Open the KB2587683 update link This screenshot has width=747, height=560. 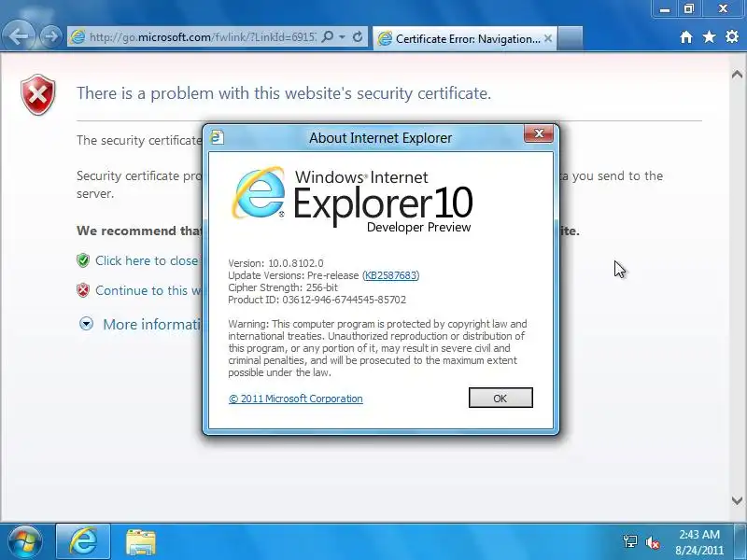pos(390,275)
